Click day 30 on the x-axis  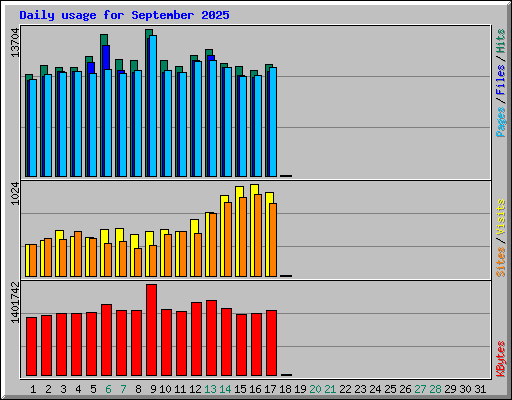[x=465, y=389]
